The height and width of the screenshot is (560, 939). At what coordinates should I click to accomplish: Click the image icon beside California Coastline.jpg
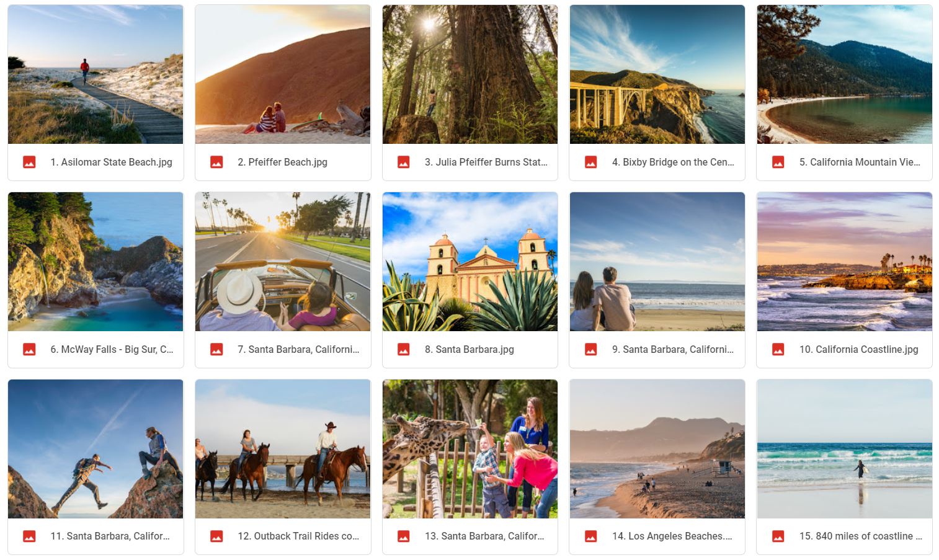pyautogui.click(x=778, y=350)
